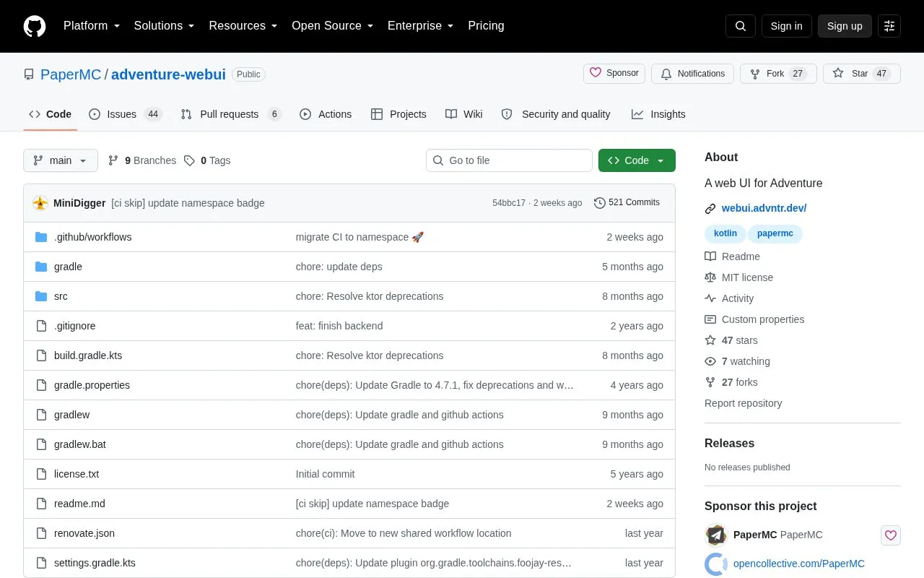View the 27 forks list

pyautogui.click(x=731, y=382)
